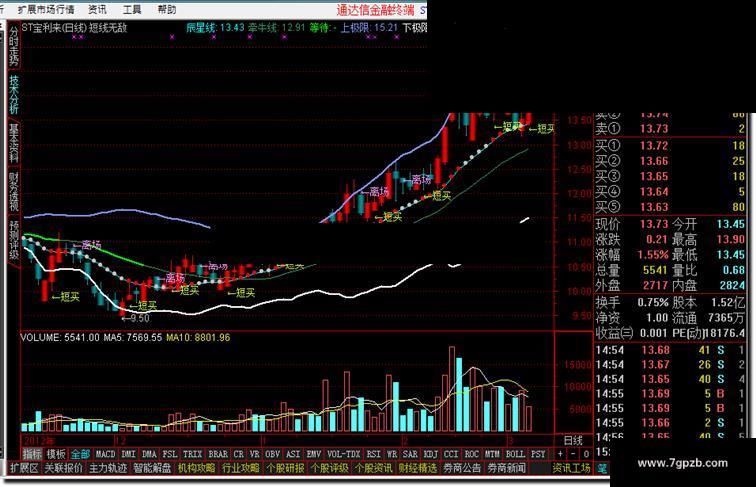Apply the OBV indicator
The width and height of the screenshot is (756, 487).
272,454
